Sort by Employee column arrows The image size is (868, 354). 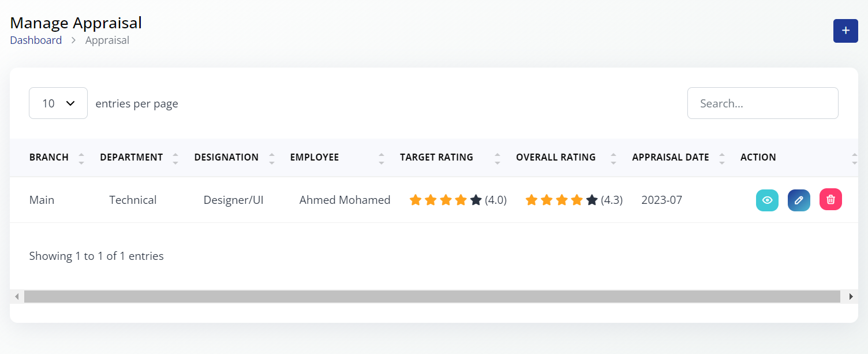pyautogui.click(x=381, y=158)
